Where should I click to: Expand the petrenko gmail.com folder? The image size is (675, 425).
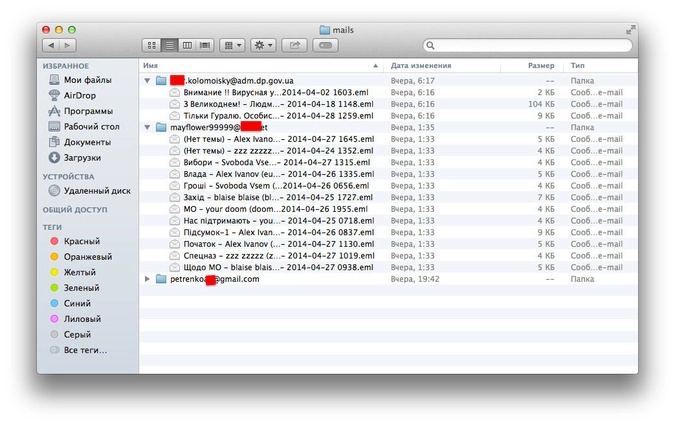(x=148, y=279)
